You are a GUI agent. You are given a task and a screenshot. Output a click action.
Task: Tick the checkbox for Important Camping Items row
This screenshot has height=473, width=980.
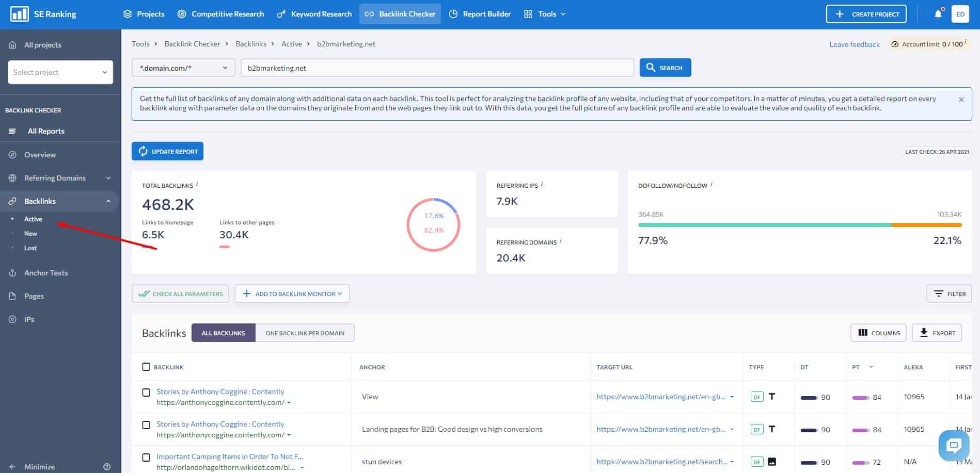(146, 458)
